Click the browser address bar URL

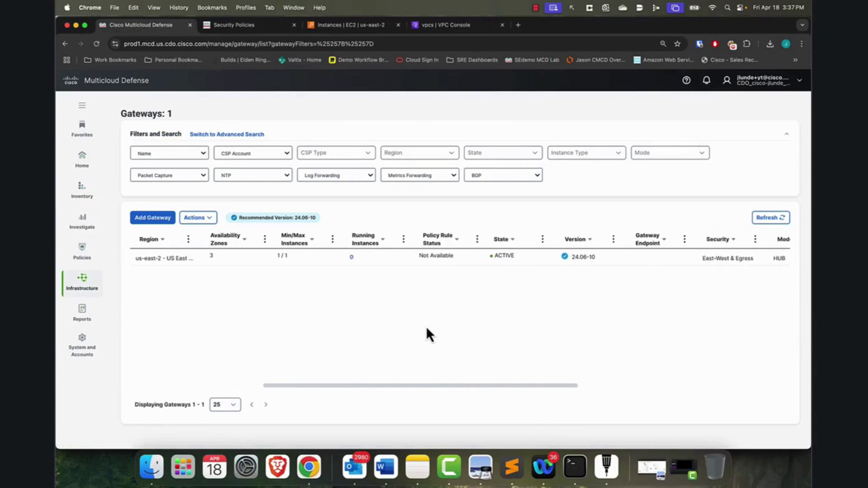pos(249,44)
